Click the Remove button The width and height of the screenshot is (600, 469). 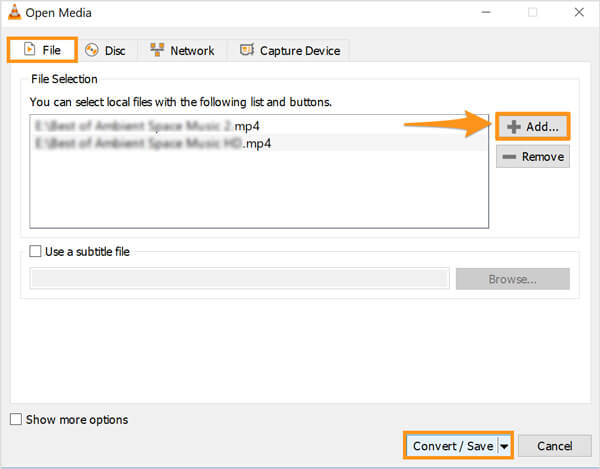click(x=533, y=156)
